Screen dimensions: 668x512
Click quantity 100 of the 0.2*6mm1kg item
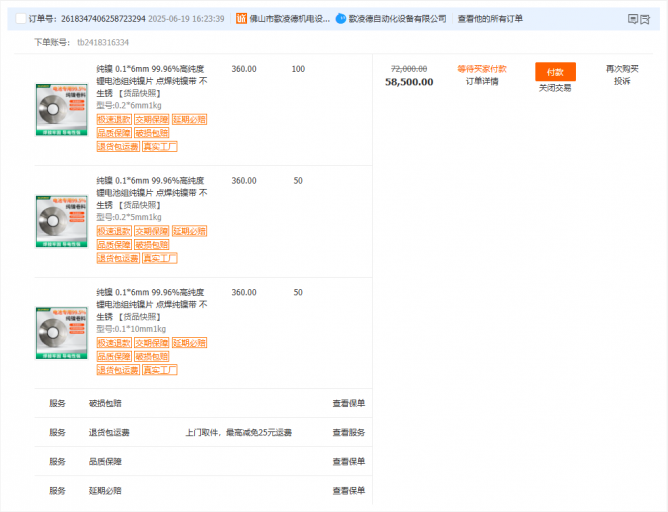point(298,69)
